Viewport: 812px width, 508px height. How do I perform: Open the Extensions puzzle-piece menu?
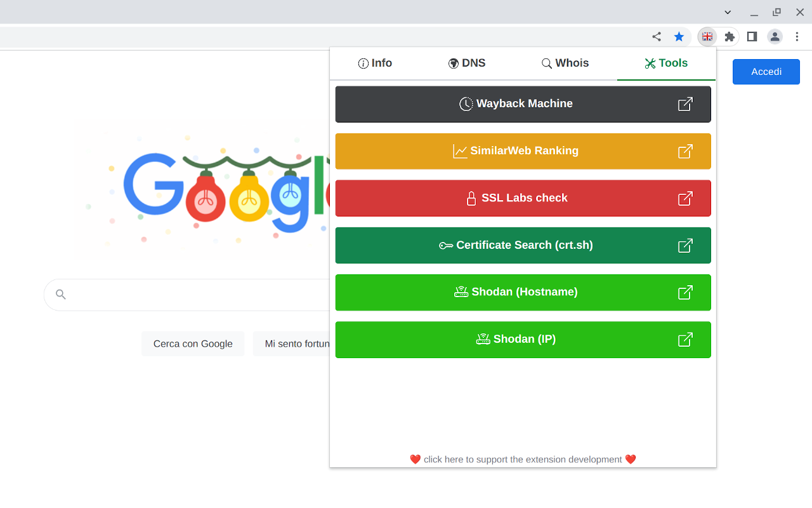coord(730,37)
